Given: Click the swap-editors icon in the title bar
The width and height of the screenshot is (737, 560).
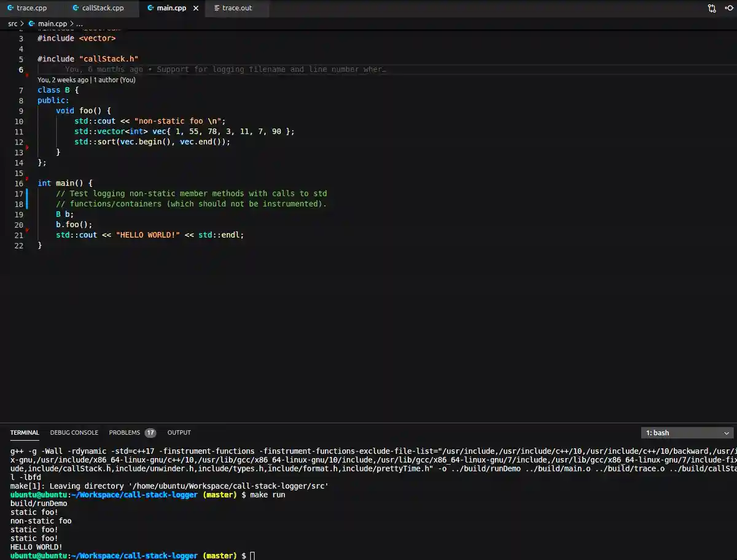Looking at the screenshot, I should tap(711, 8).
